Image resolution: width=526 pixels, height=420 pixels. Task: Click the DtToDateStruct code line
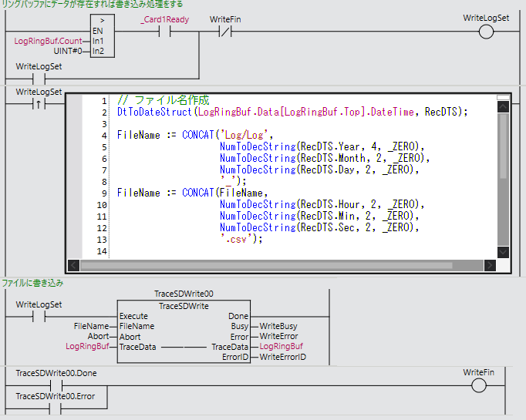(x=292, y=112)
